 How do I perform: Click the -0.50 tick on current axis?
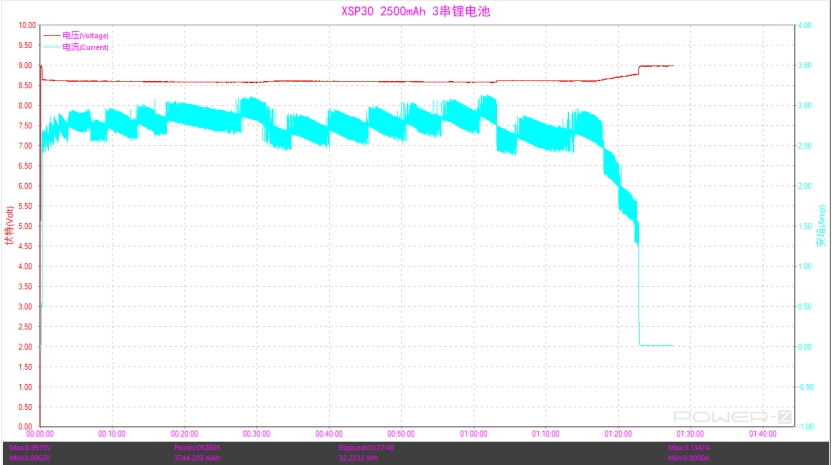coord(805,387)
